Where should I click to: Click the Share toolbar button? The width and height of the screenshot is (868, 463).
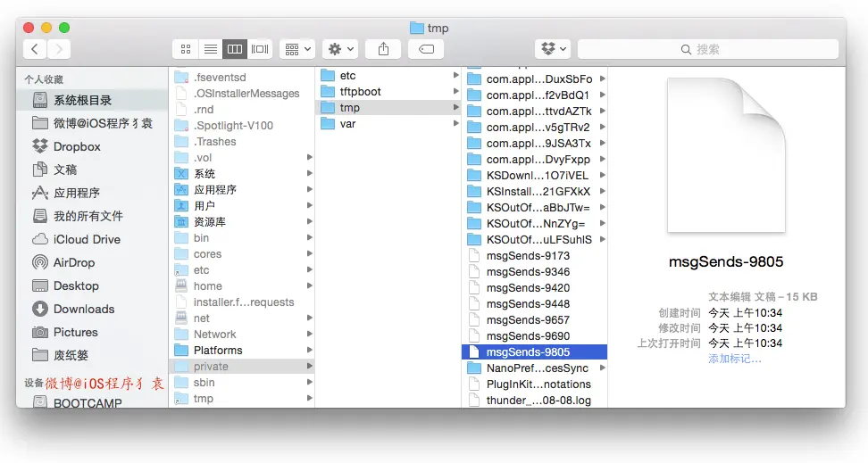(x=383, y=49)
